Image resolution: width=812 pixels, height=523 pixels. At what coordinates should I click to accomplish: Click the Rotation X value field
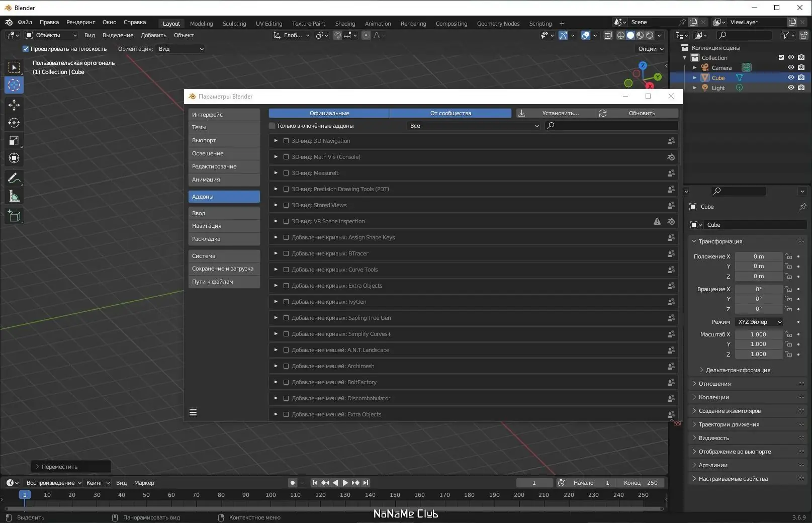(x=758, y=289)
